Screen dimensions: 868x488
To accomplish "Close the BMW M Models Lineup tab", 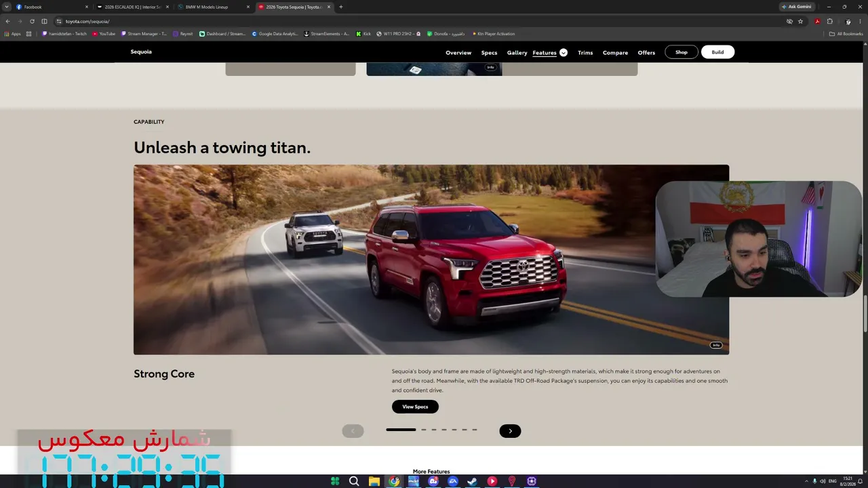I will 248,7.
